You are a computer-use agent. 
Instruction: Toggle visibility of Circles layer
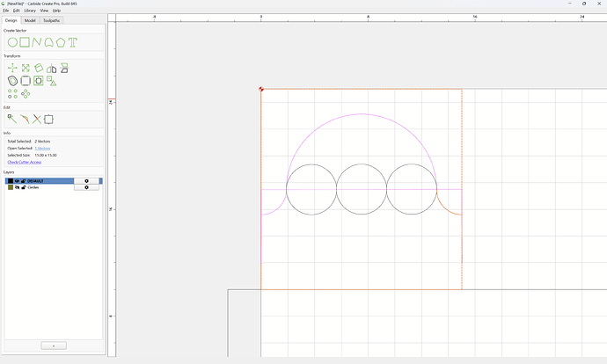point(17,187)
